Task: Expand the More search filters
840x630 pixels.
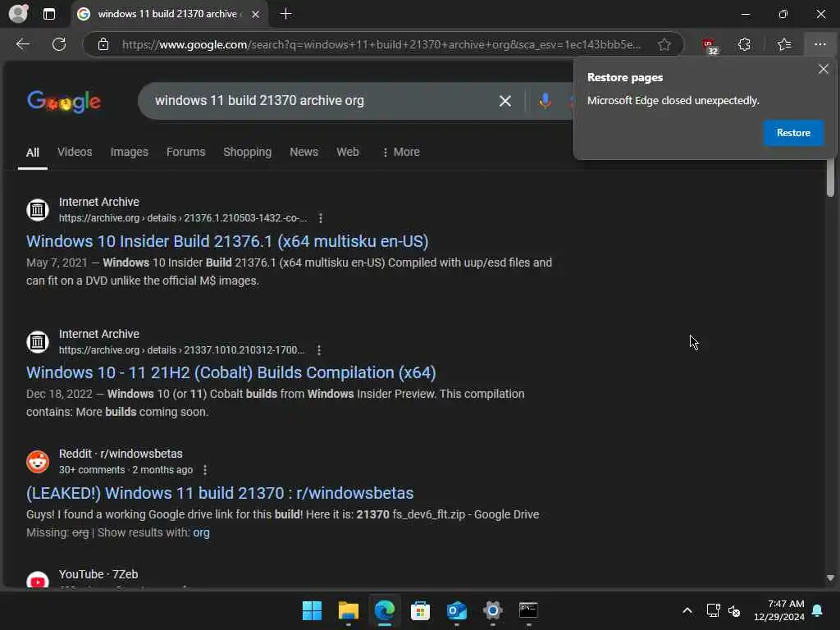Action: (400, 152)
